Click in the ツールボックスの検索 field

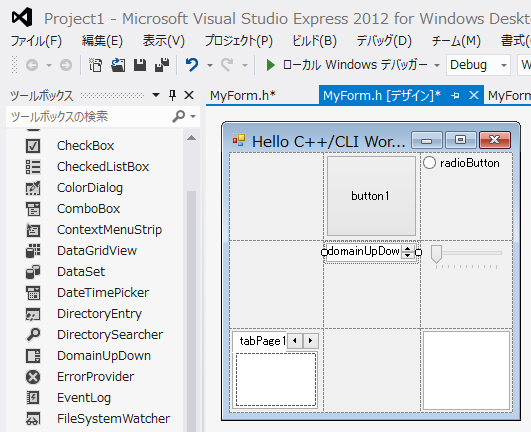[x=90, y=116]
